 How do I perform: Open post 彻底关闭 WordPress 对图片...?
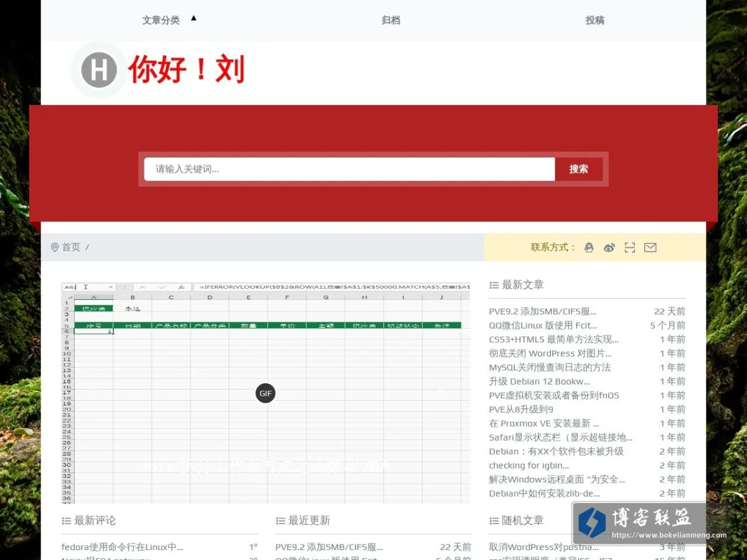[550, 353]
